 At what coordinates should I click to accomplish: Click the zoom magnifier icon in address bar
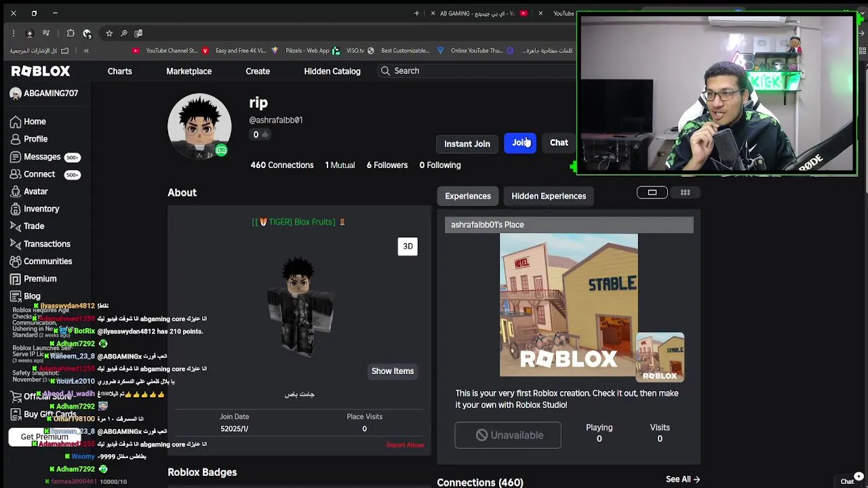point(123,33)
